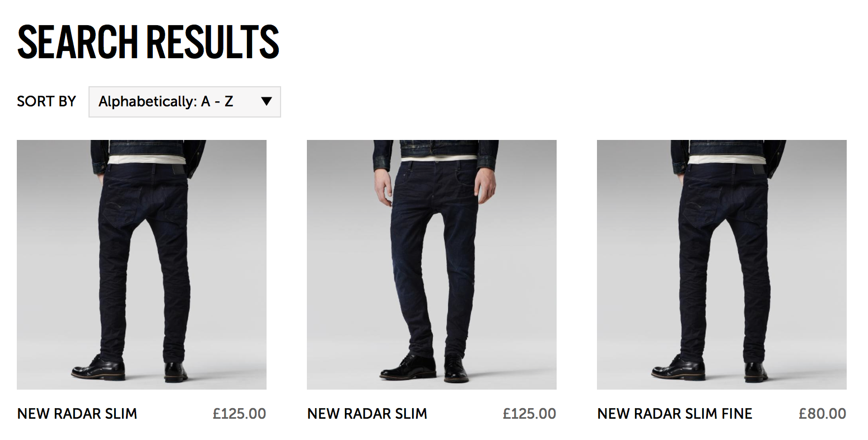
Task: Click denim jacket in front-view jeans photo
Action: pyautogui.click(x=437, y=149)
